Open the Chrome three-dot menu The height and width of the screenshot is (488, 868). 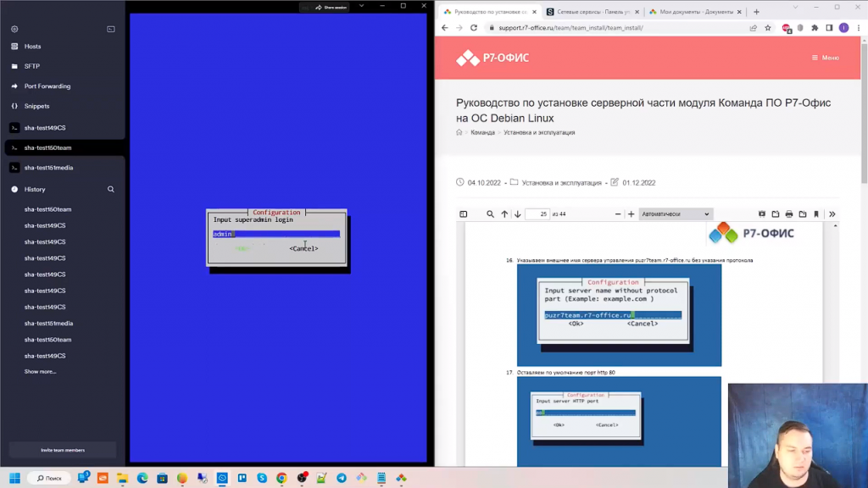click(859, 28)
